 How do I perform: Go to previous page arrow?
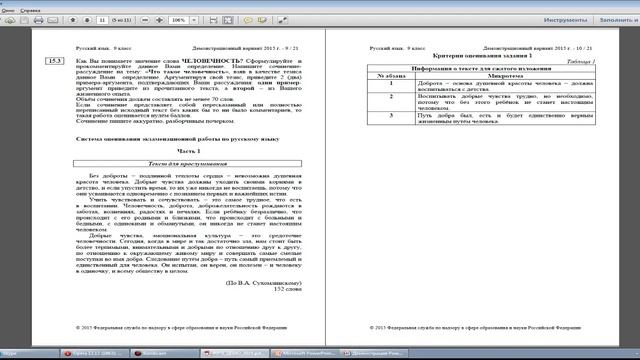pyautogui.click(x=73, y=20)
